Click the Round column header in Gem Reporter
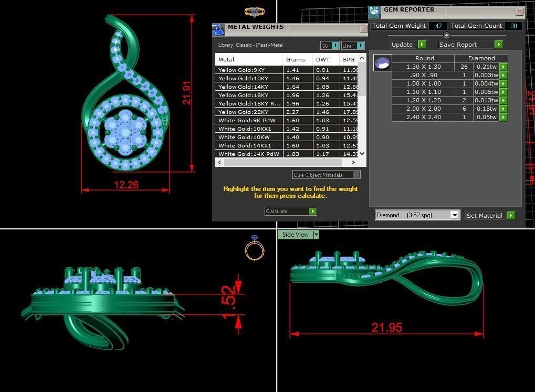535x392 pixels. [423, 58]
